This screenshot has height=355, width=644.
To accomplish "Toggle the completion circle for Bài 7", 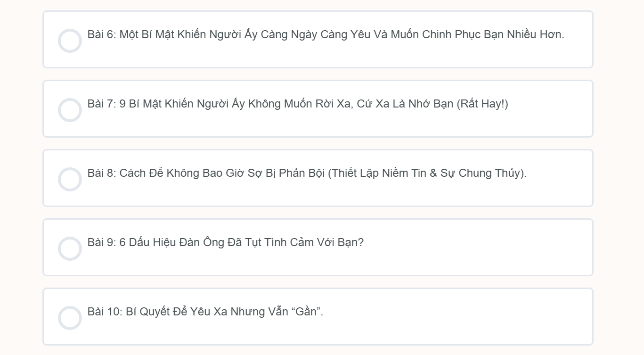I will 70,110.
